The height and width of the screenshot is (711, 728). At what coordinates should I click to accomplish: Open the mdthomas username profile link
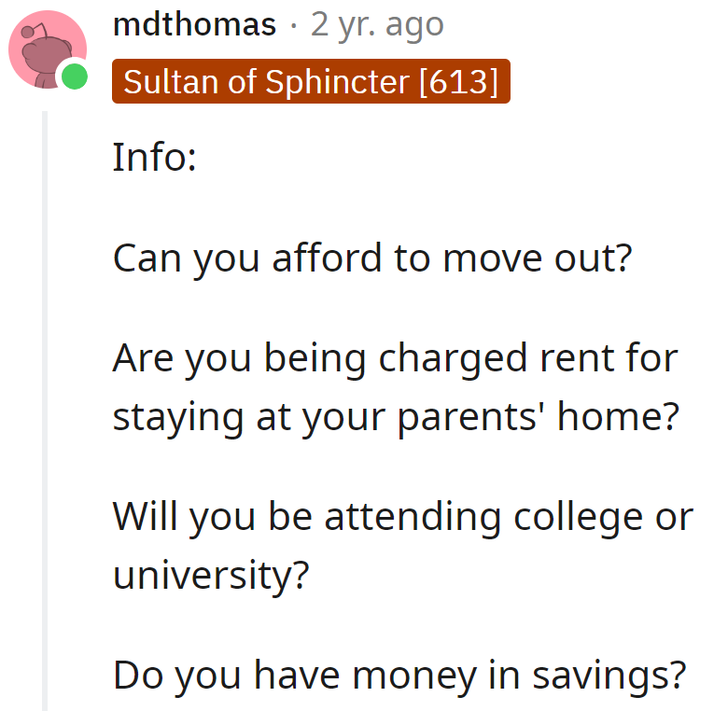pyautogui.click(x=194, y=24)
